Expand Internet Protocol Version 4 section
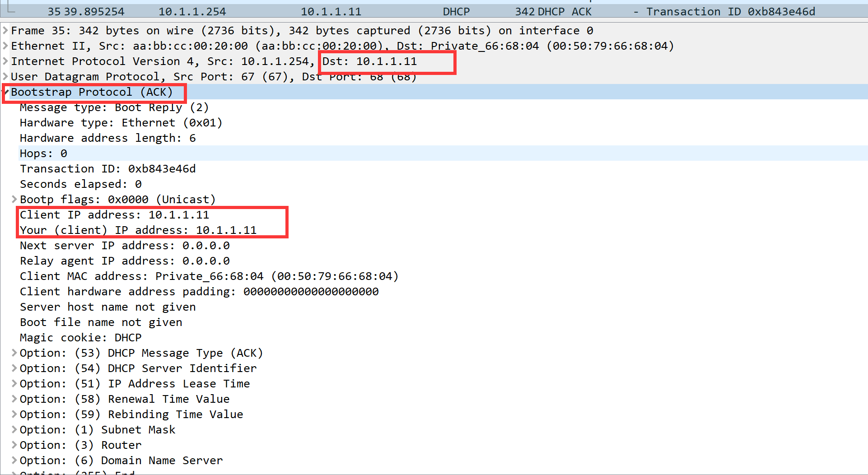868x475 pixels. [5, 61]
